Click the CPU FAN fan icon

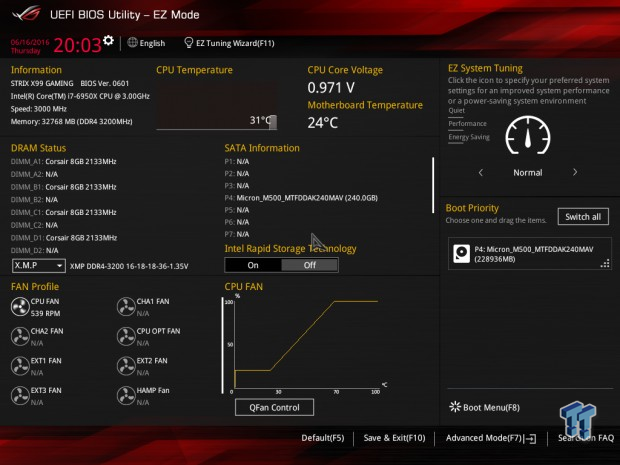pyautogui.click(x=20, y=307)
